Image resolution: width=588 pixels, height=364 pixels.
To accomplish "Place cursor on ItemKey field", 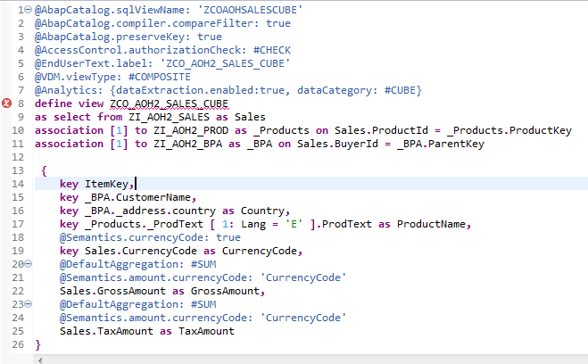I will click(106, 184).
